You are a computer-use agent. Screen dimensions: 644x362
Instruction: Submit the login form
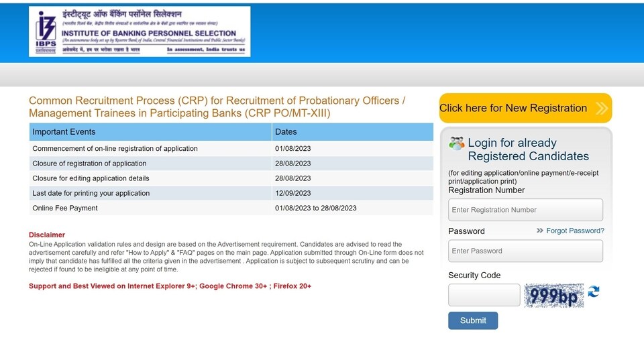473,320
